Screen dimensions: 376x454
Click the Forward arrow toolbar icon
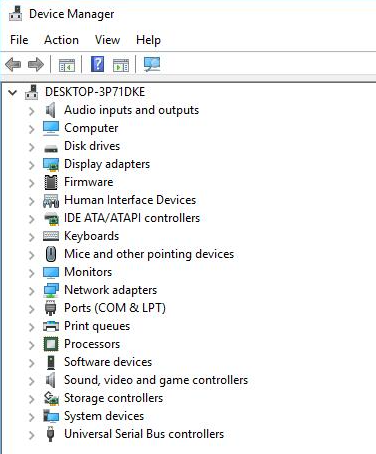pyautogui.click(x=36, y=64)
